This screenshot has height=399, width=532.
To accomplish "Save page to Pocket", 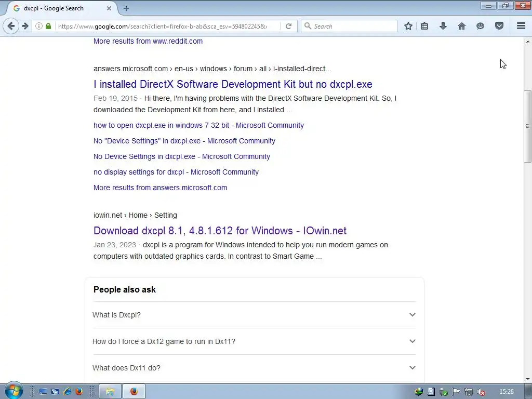I will pos(499,26).
